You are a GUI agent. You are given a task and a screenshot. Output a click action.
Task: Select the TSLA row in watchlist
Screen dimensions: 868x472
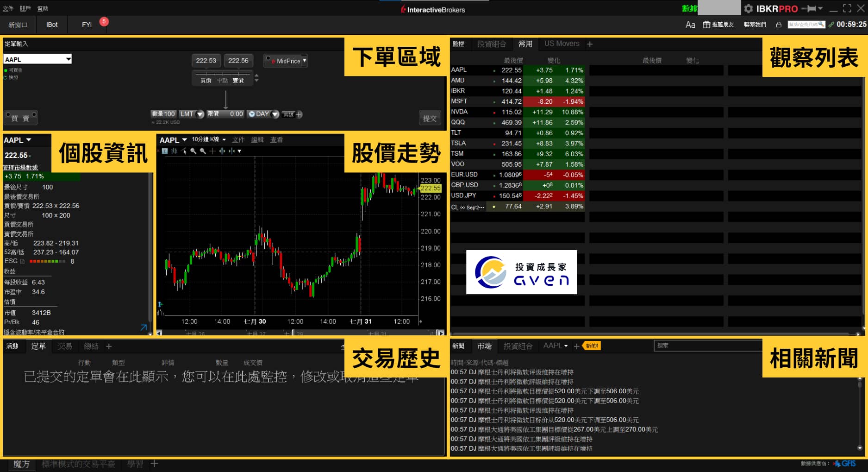click(517, 144)
